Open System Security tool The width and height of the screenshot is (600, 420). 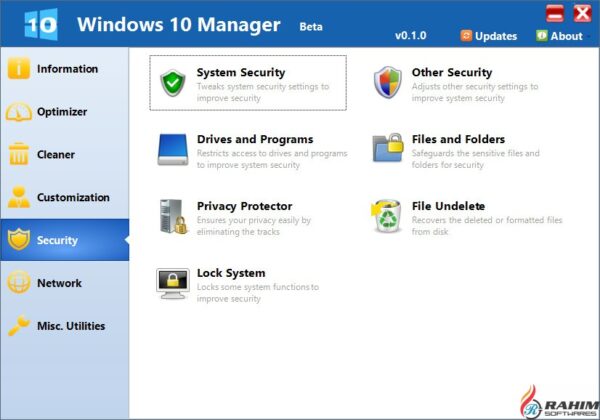(248, 83)
